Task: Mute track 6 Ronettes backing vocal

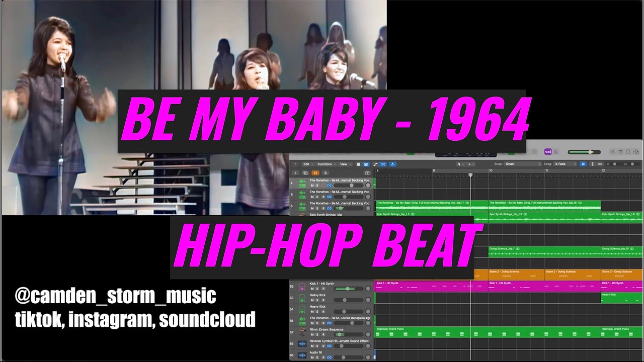Action: point(312,208)
